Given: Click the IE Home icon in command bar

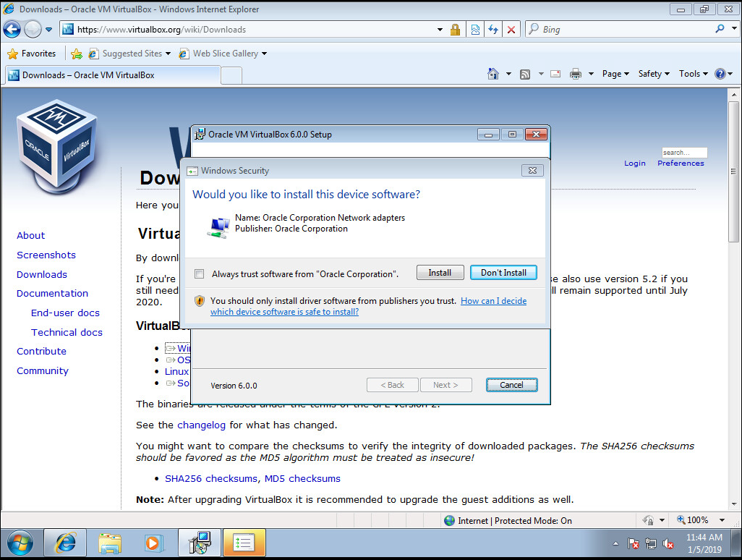Looking at the screenshot, I should (493, 74).
